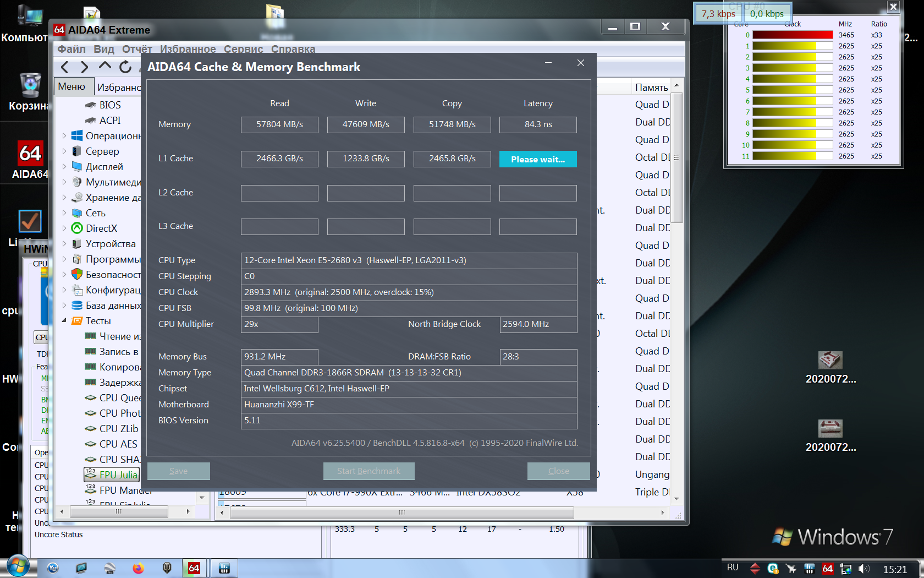Expand the Мультимедиа tree node

point(64,182)
